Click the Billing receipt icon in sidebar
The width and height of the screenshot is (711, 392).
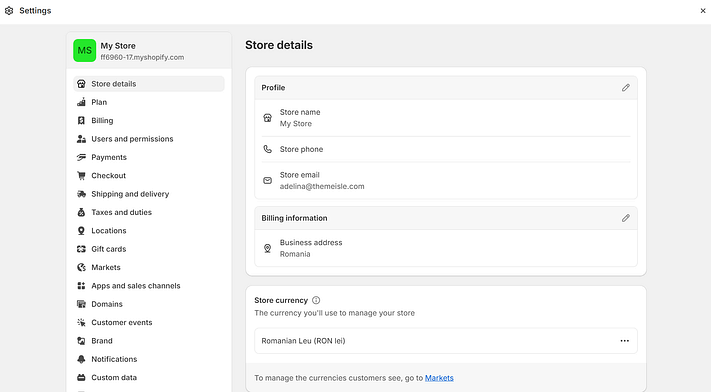[81, 120]
